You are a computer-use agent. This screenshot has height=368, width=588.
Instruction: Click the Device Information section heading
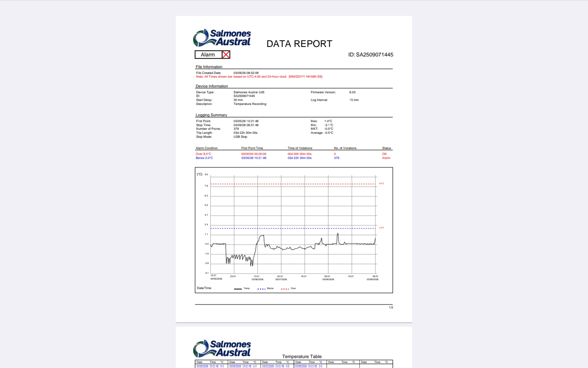(x=212, y=86)
